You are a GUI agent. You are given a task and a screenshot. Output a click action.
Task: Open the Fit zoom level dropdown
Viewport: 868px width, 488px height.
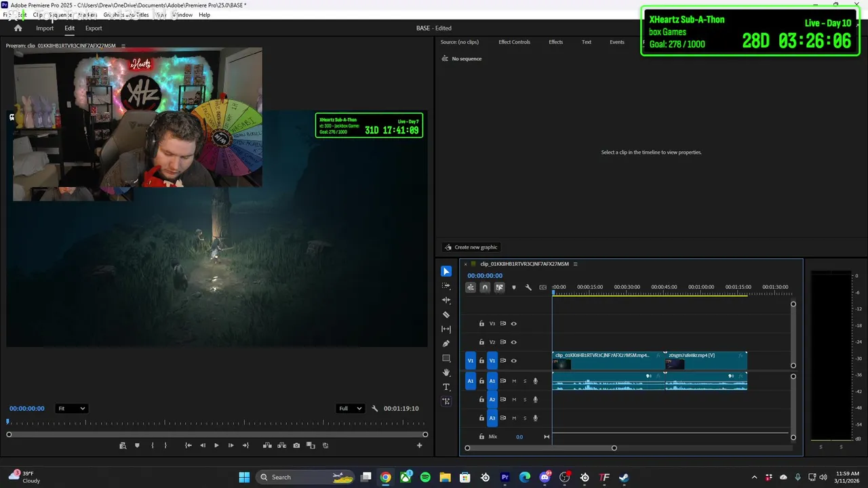coord(71,409)
